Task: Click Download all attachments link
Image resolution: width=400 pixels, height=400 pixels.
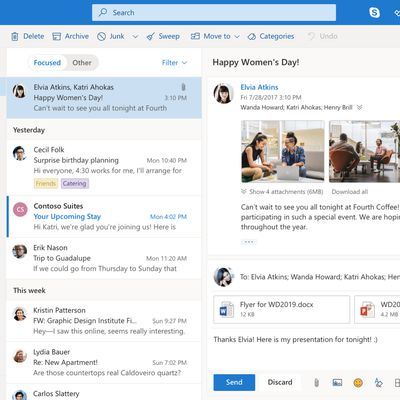Action: pyautogui.click(x=350, y=192)
